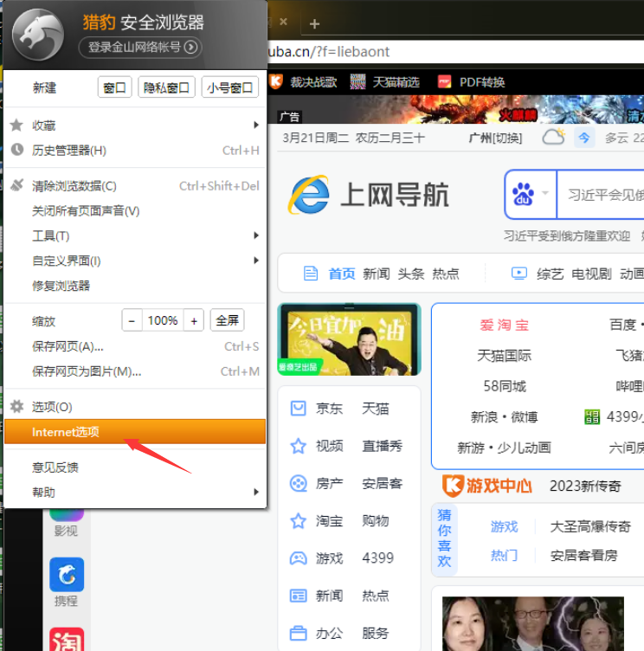Viewport: 644px width, 651px height.
Task: Decrease zoom with the minus button
Action: point(132,320)
